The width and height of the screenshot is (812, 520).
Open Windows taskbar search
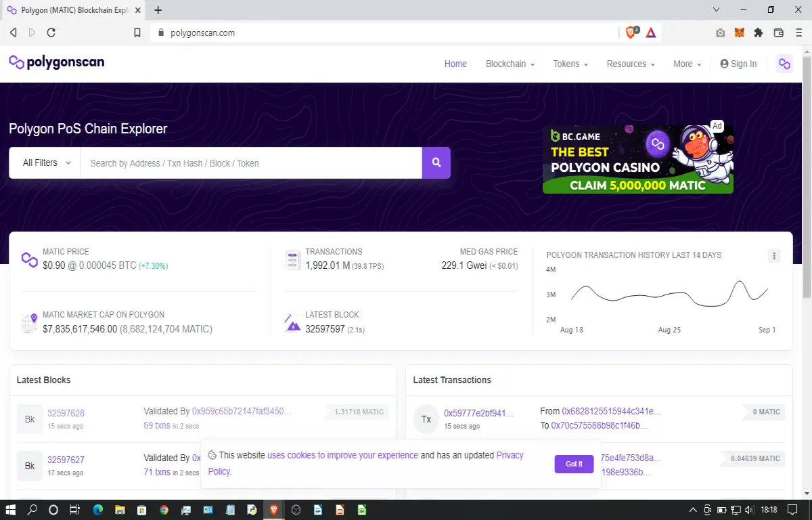32,510
